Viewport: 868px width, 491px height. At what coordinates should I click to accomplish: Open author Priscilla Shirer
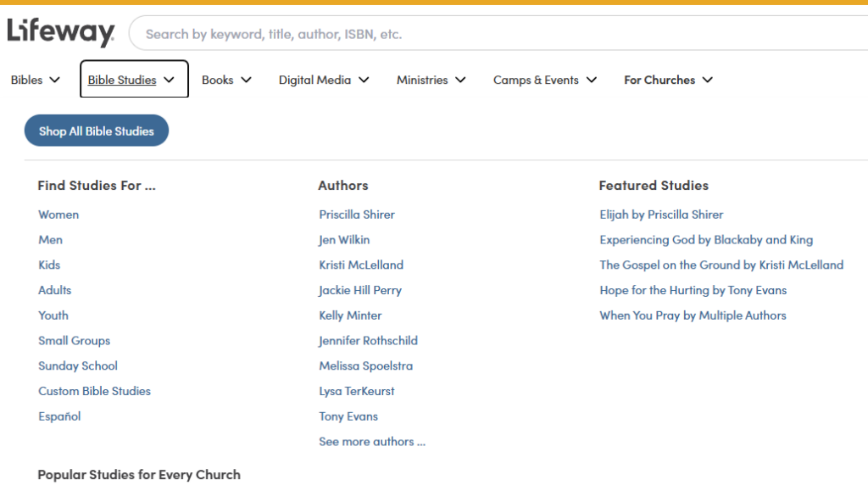click(357, 215)
